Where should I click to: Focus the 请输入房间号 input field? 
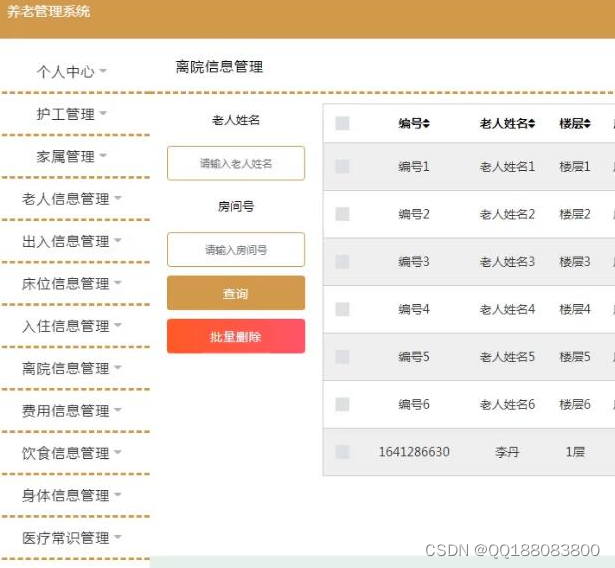(236, 249)
